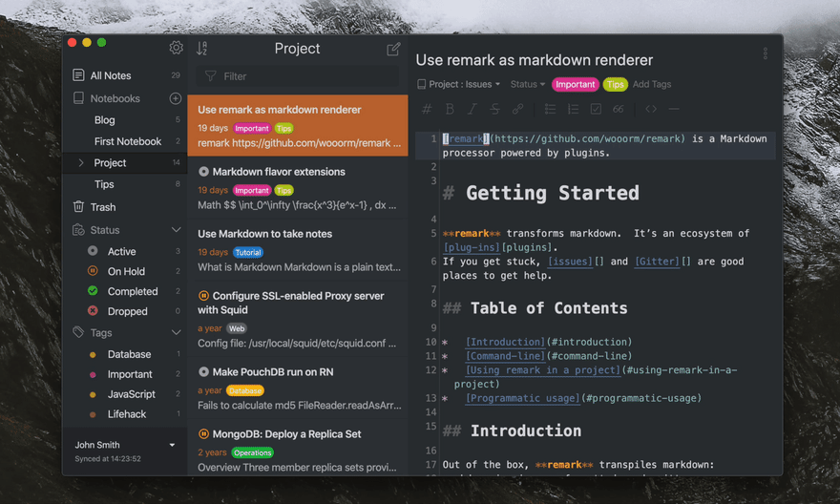Screen dimensions: 840x504
Task: Insert a link using the link icon
Action: 517,109
